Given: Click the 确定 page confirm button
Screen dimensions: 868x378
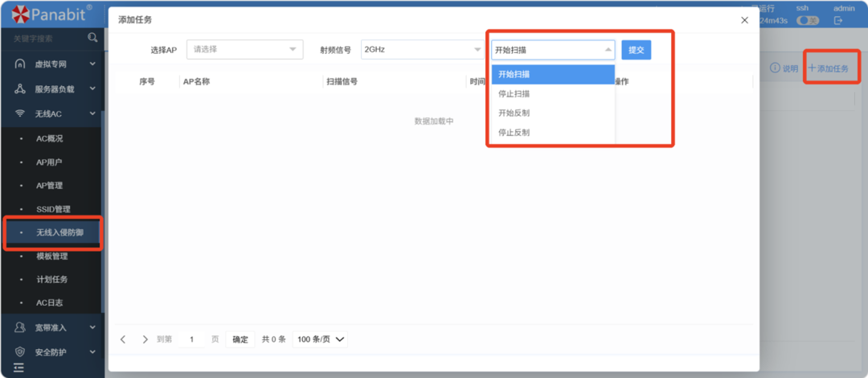Looking at the screenshot, I should (x=240, y=339).
